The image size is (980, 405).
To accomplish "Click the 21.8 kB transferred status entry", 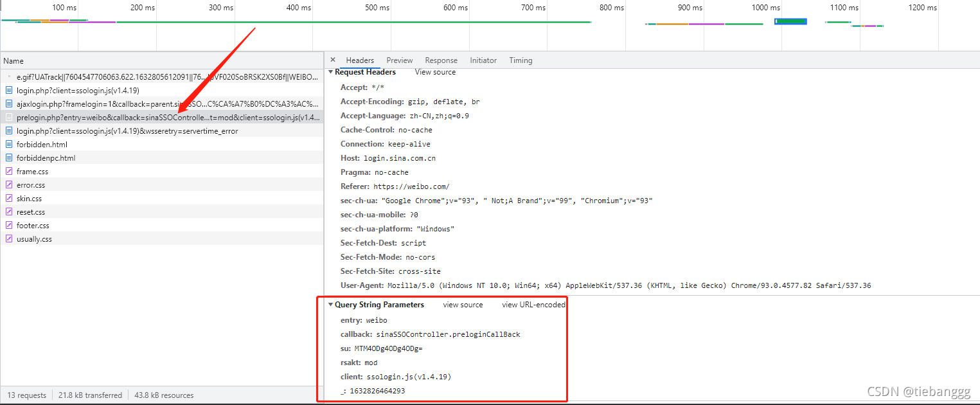I will [x=90, y=395].
